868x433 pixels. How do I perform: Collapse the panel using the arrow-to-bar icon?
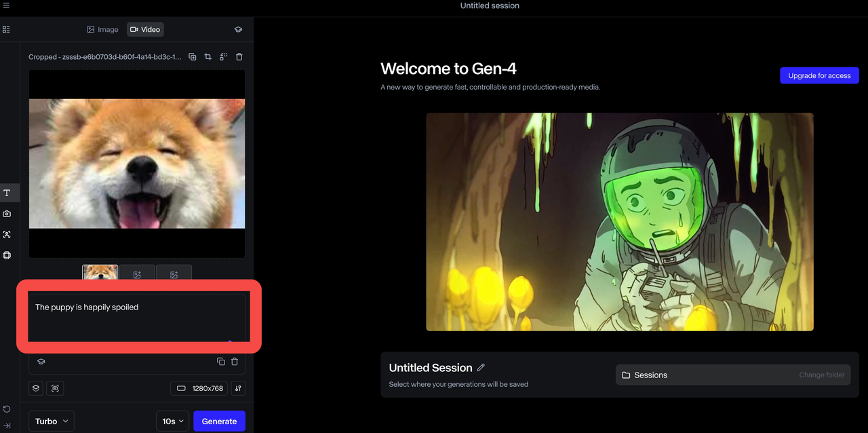tap(7, 426)
